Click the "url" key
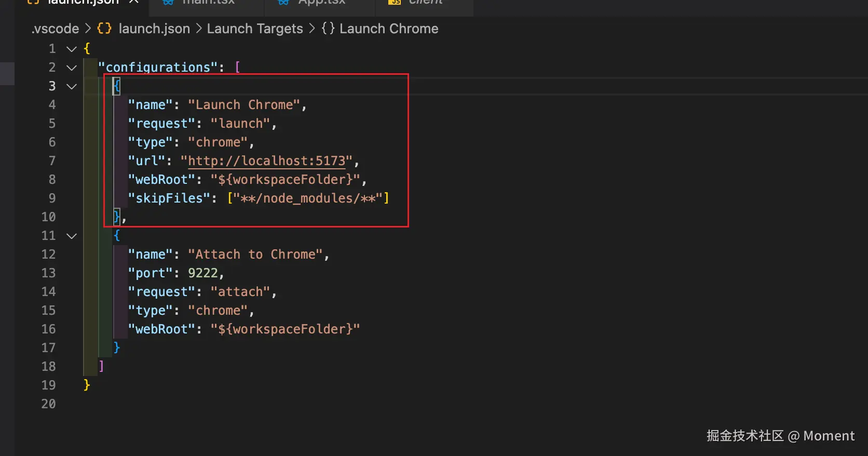 146,161
